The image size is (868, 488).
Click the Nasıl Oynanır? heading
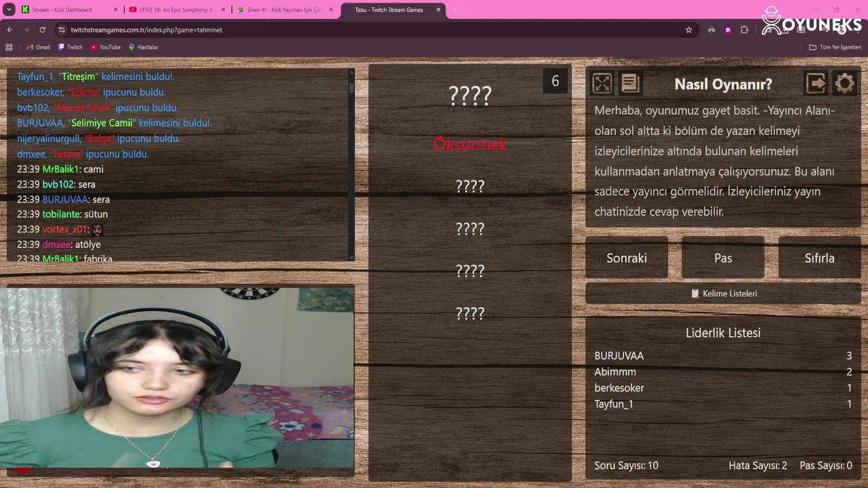coord(723,84)
